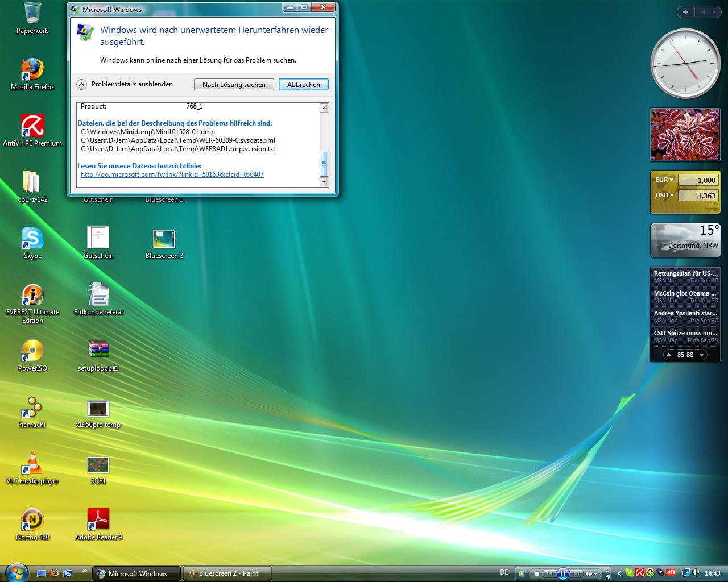
Task: Click the network connection tray icon
Action: click(686, 573)
